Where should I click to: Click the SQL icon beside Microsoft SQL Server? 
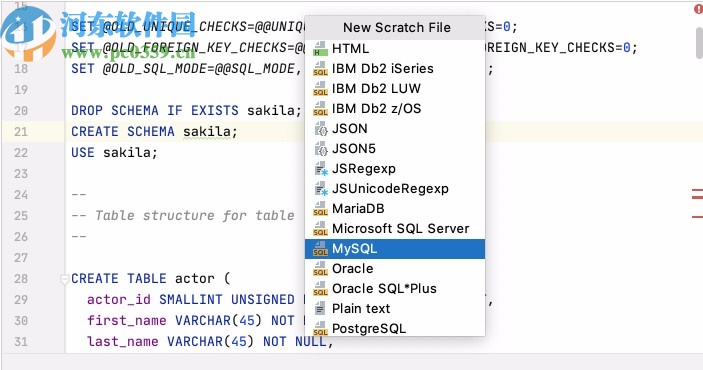320,229
